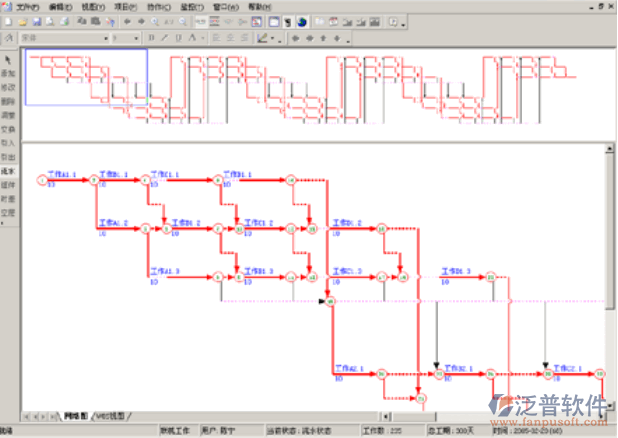
Task: Click the font color A swatch
Action: point(191,38)
